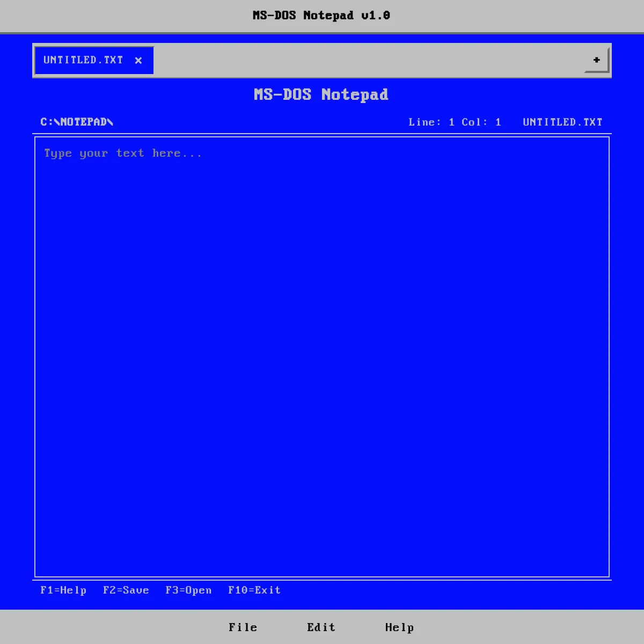
Task: Choose the F3=Open shortcut label
Action: [188, 590]
